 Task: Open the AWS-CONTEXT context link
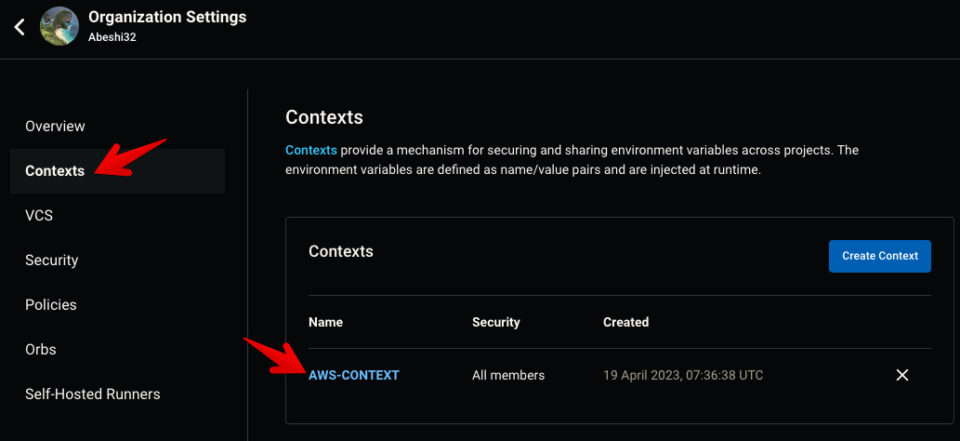pos(354,375)
